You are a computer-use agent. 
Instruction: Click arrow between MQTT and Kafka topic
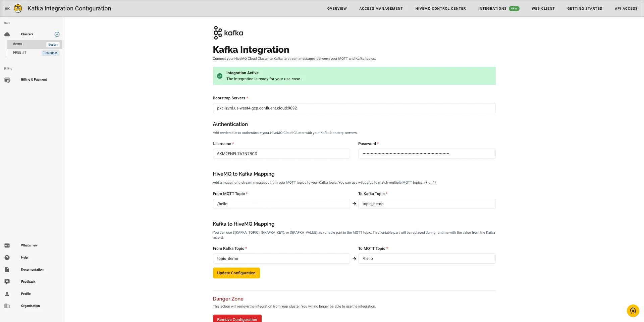(x=354, y=204)
